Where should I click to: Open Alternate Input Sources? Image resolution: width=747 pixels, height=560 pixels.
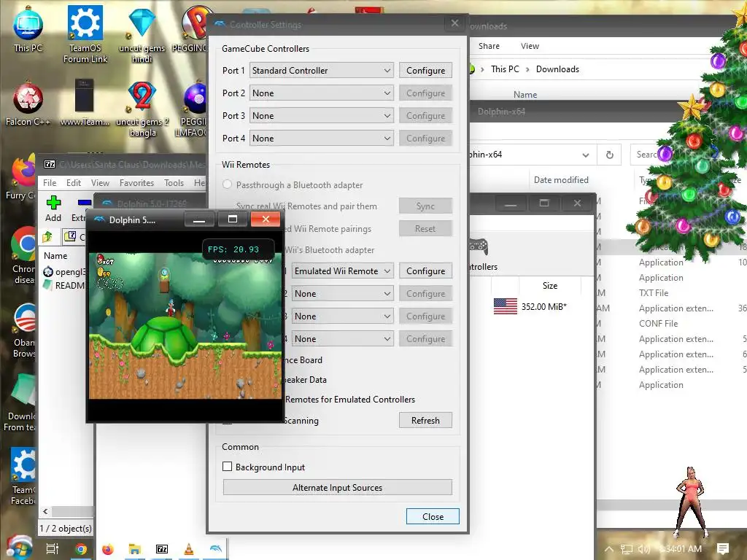pos(337,488)
